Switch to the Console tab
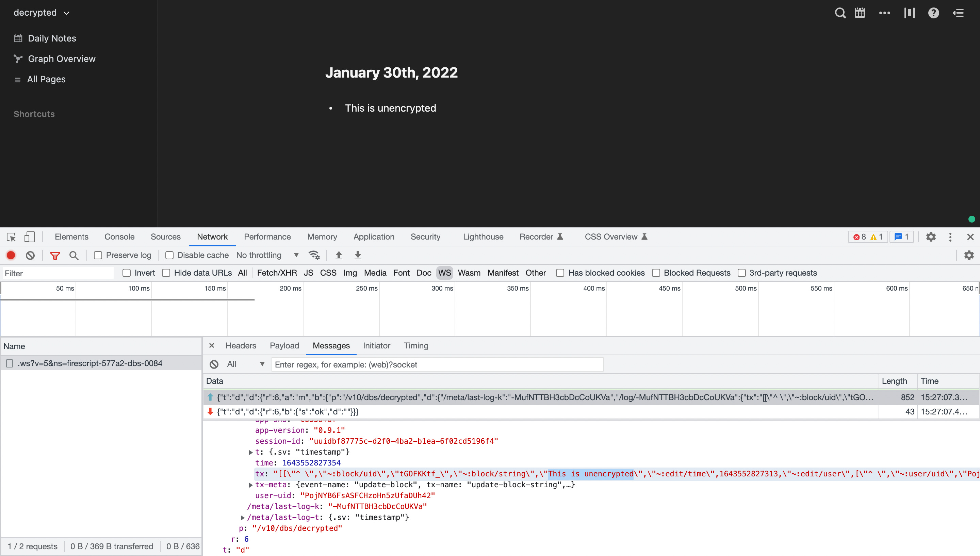 click(x=119, y=237)
